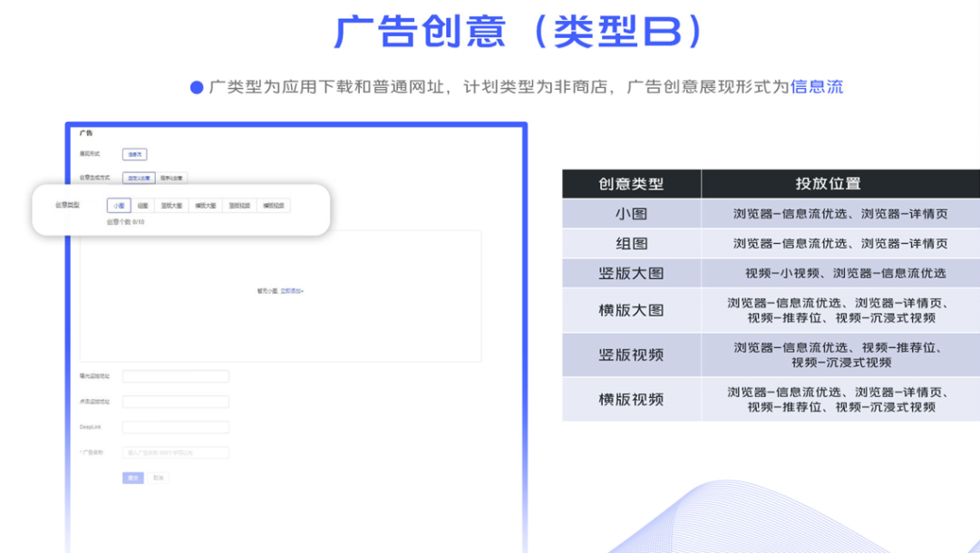Click the DeepLink input box
This screenshot has width=980, height=553.
point(176,427)
